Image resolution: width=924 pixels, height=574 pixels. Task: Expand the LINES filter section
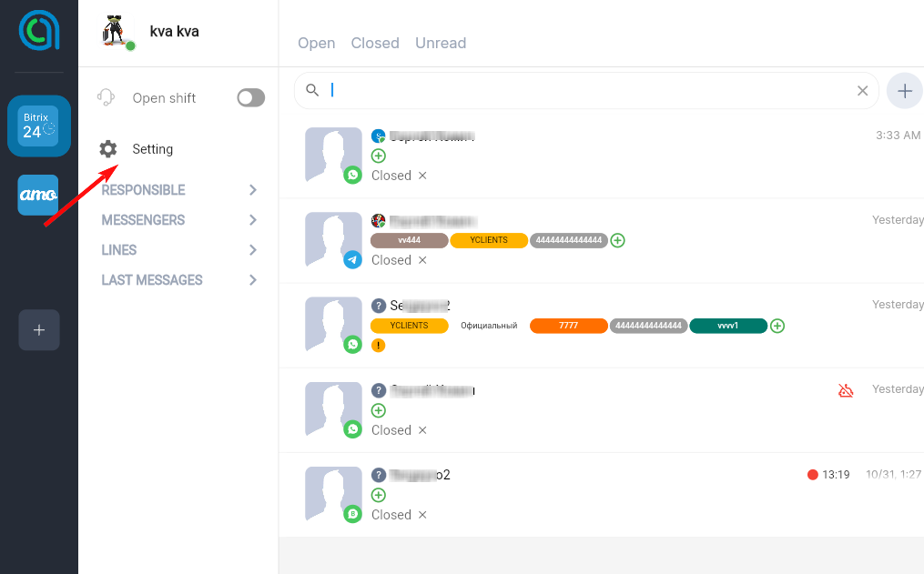pos(252,250)
